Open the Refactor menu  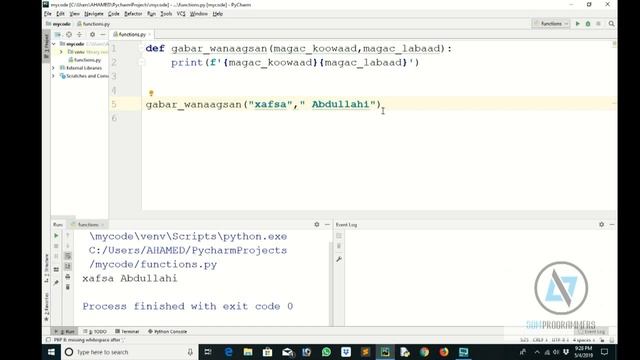coord(133,14)
